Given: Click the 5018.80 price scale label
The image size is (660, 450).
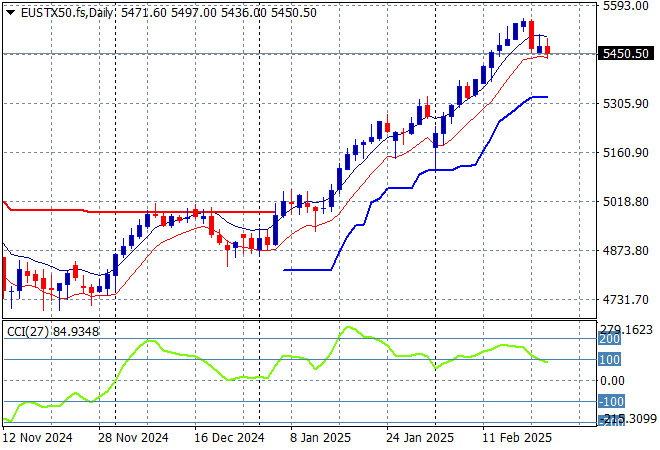Looking at the screenshot, I should [x=626, y=202].
